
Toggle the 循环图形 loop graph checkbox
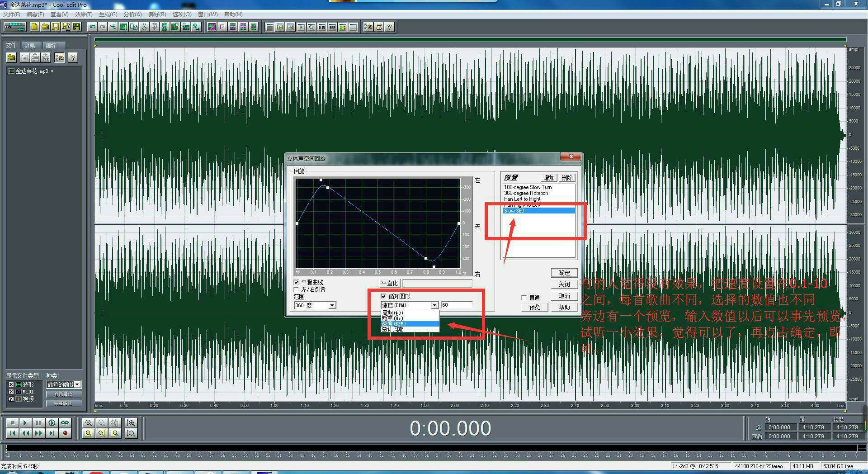point(384,296)
